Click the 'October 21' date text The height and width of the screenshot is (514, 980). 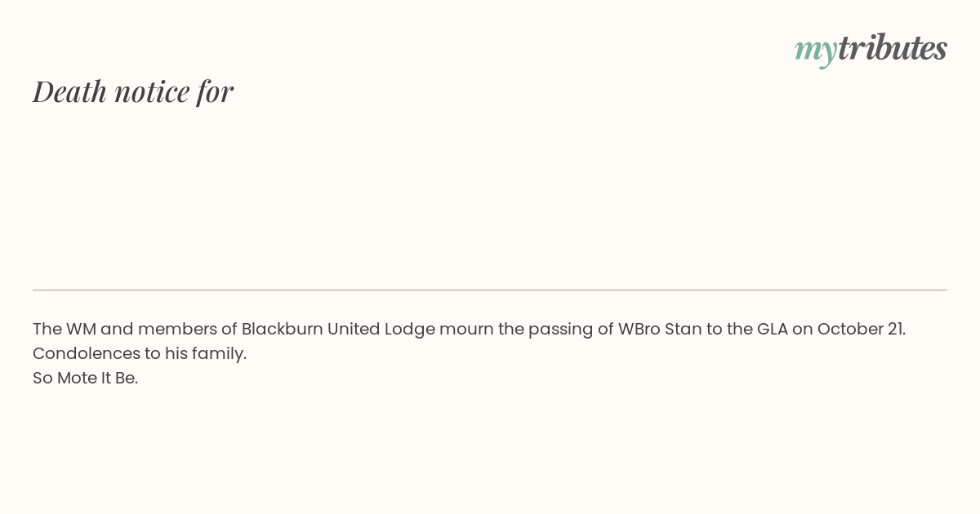(860, 329)
